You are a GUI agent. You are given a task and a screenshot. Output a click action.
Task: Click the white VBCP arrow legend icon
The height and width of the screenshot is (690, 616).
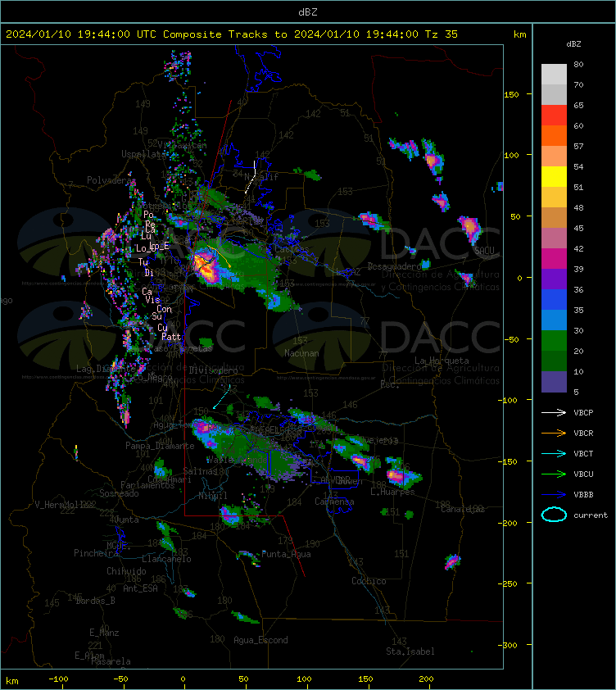coord(554,412)
